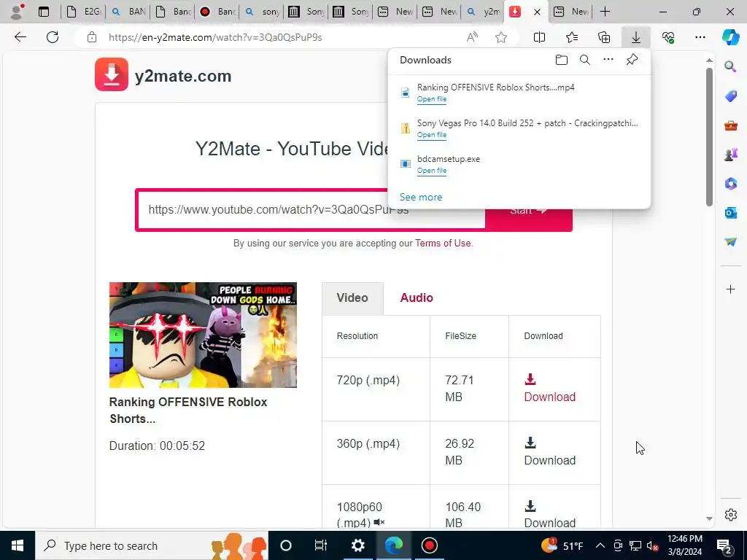The image size is (747, 560).
Task: Open the Favorites list icon
Action: tap(572, 37)
